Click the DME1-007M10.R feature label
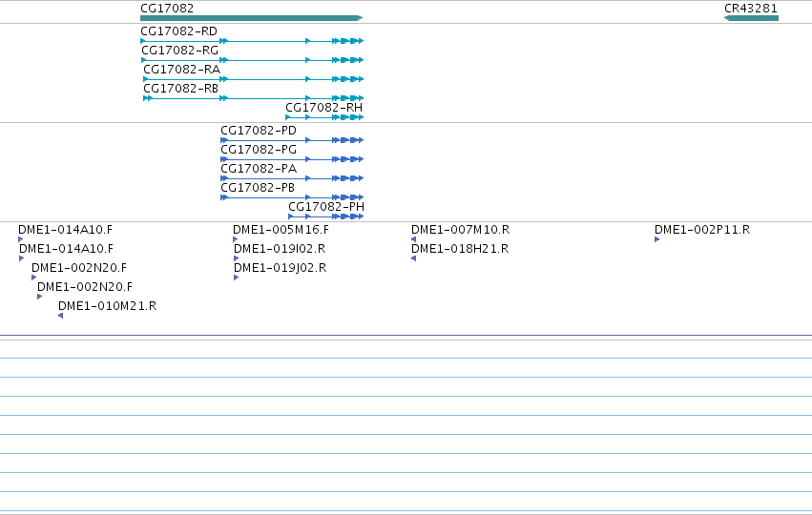812x515 pixels. point(460,230)
